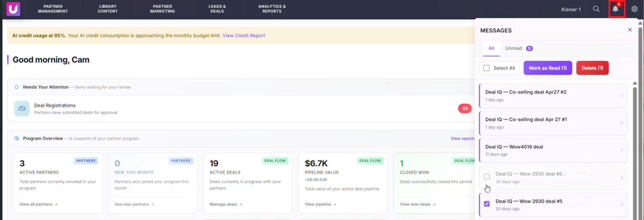Close the Messages panel
Image resolution: width=644 pixels, height=220 pixels.
point(630,30)
